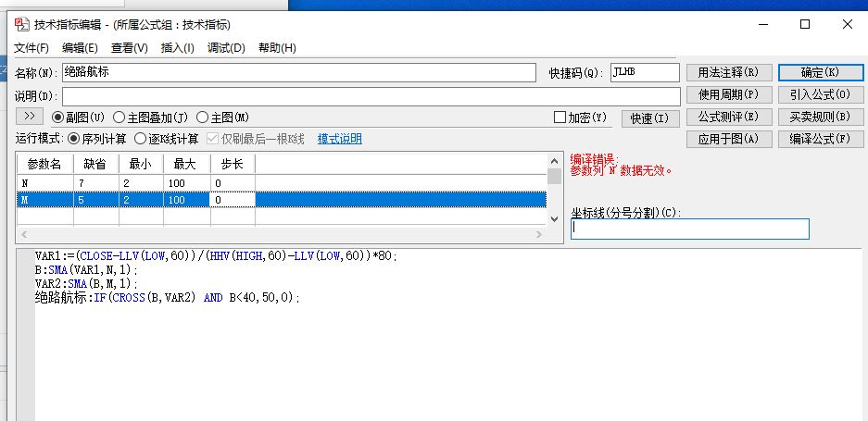868x421 pixels.
Task: Click the 绝路航标:IF(CROSS...) code line
Action: (x=168, y=298)
